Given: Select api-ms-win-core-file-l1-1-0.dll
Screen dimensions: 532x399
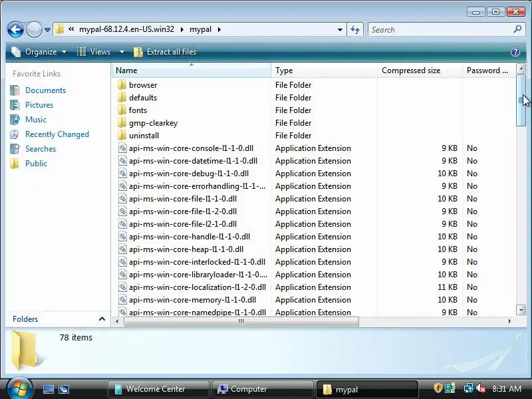Looking at the screenshot, I should click(183, 199).
